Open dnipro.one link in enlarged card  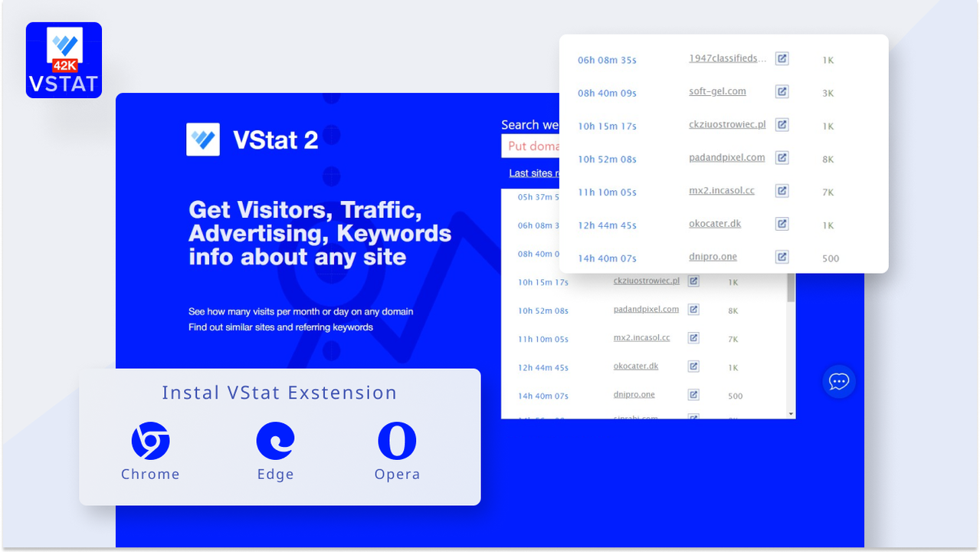(713, 256)
